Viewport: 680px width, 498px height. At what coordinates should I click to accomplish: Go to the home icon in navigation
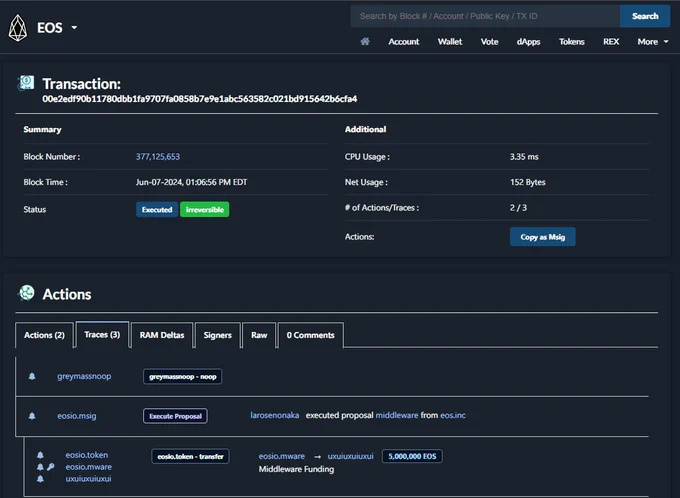[365, 41]
